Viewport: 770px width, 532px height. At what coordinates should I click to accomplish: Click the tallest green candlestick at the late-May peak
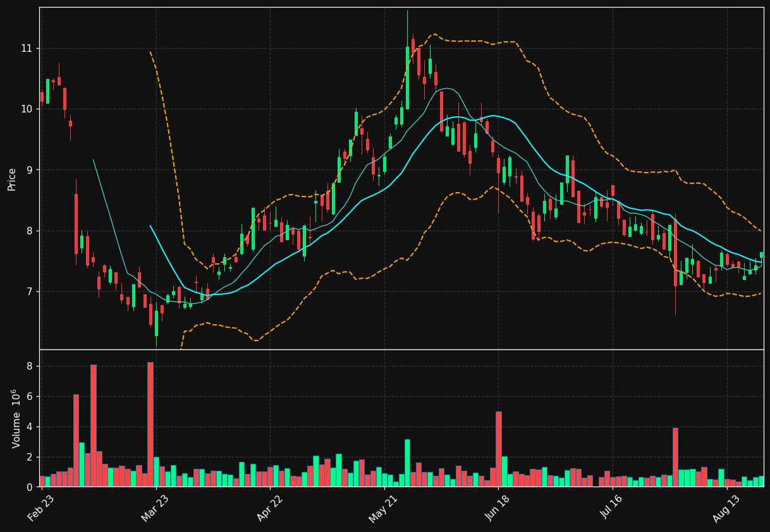coord(407,78)
